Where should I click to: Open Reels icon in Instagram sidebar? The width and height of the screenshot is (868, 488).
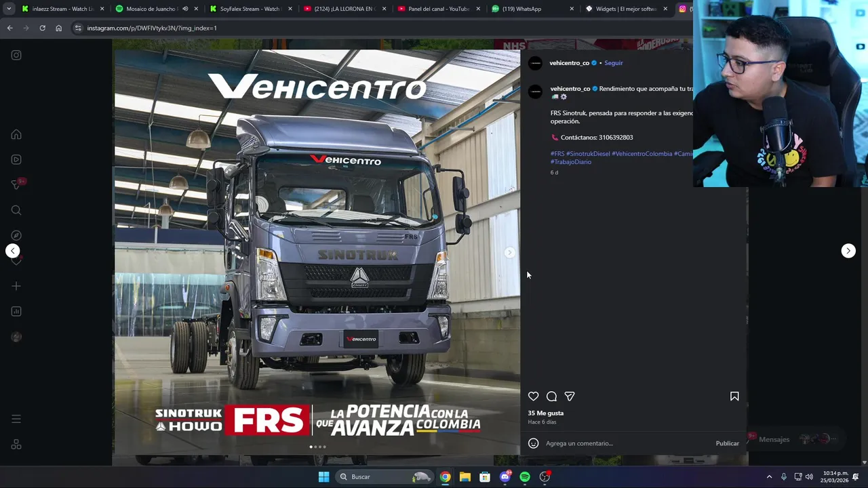point(16,159)
